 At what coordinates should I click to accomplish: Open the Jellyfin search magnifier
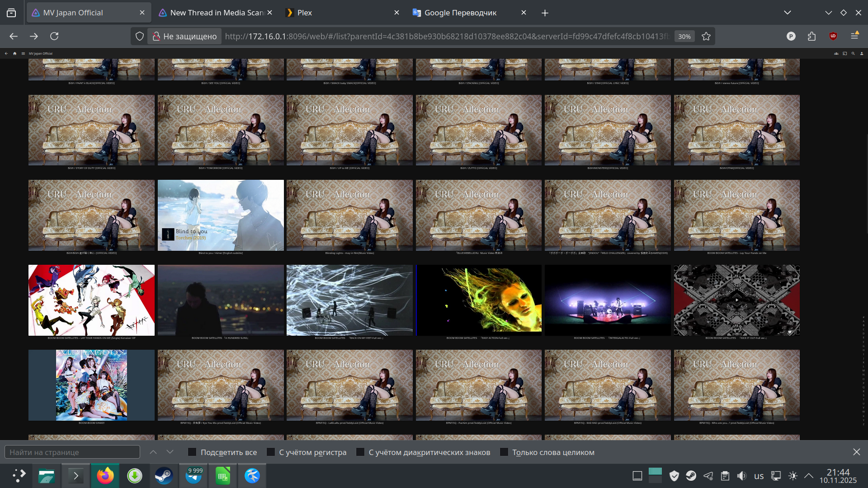(x=853, y=53)
